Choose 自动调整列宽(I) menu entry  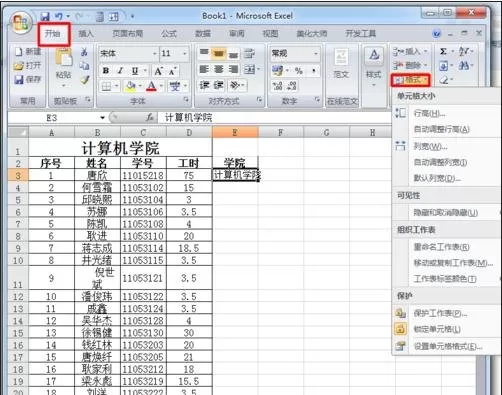446,162
